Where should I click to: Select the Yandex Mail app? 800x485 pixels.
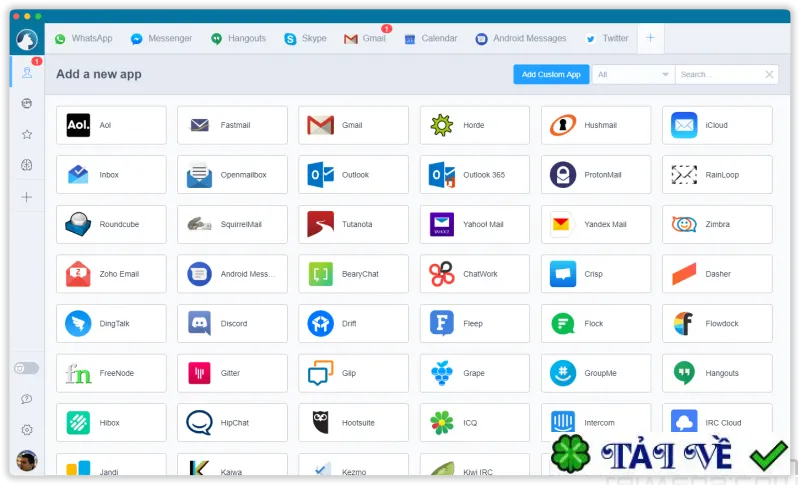pyautogui.click(x=596, y=224)
